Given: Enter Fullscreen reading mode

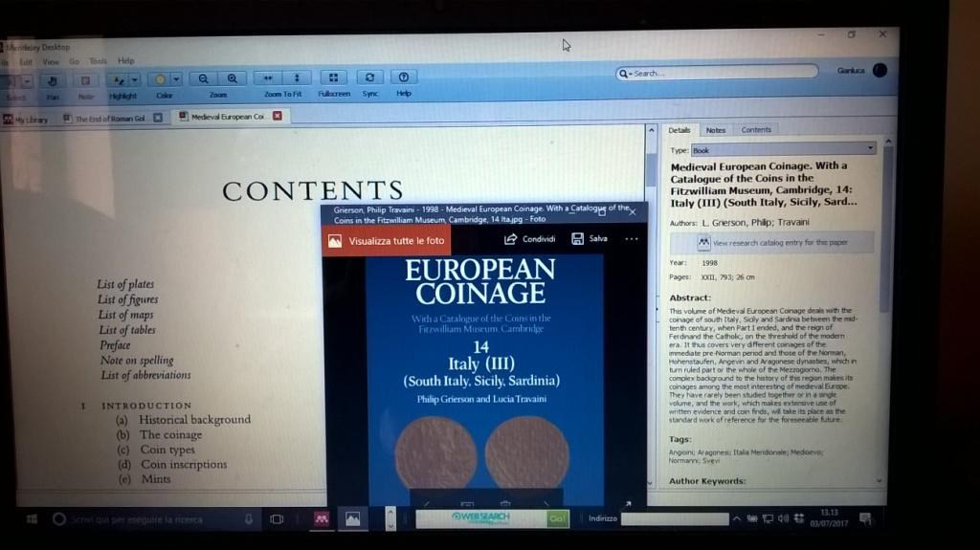Looking at the screenshot, I should pyautogui.click(x=333, y=78).
